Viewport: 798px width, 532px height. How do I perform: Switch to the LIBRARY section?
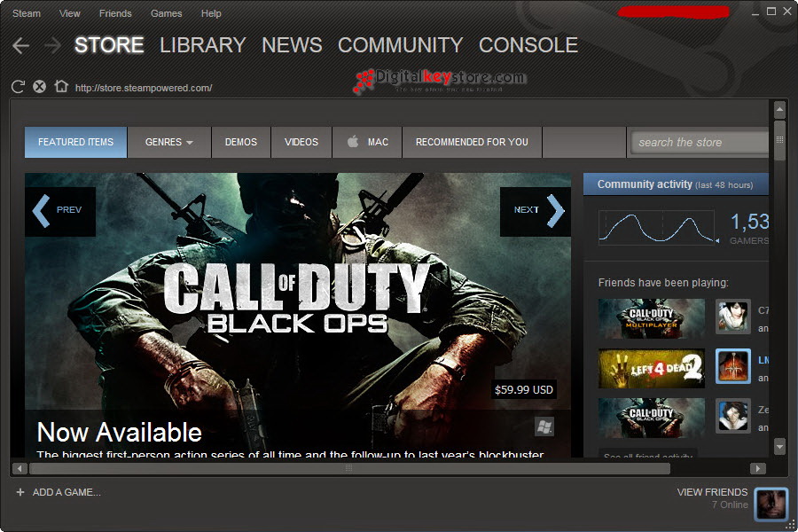point(202,45)
